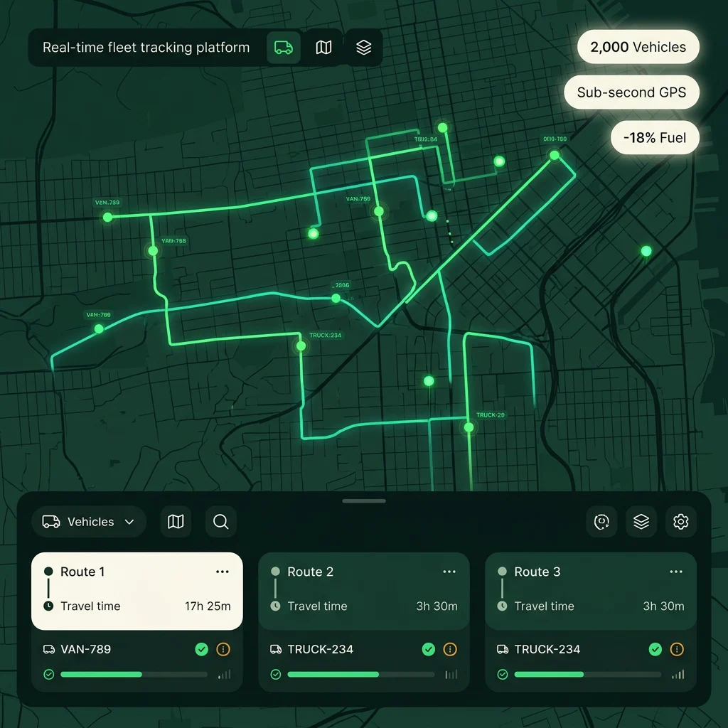Viewport: 728px width, 728px height.
Task: Open settings via the gear icon
Action: coord(680,521)
